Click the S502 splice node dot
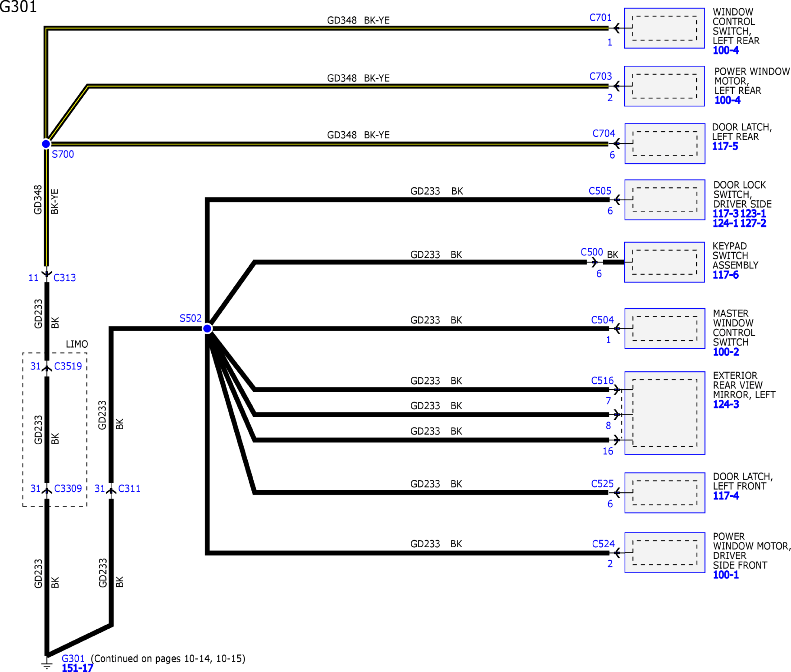 click(207, 328)
